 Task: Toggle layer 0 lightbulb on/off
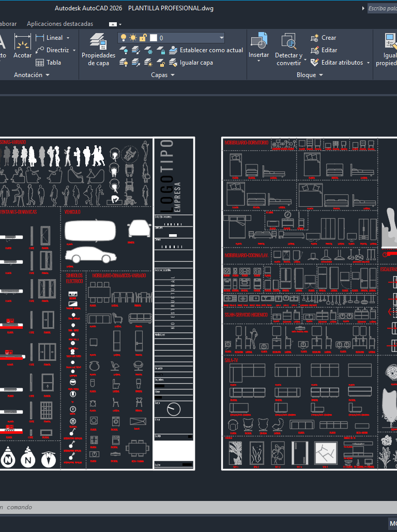(x=124, y=38)
